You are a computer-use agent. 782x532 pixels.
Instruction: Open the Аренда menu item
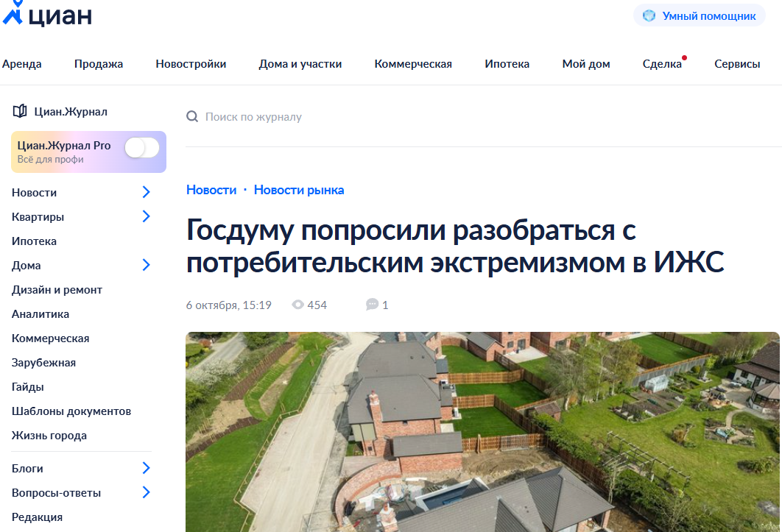coord(22,64)
